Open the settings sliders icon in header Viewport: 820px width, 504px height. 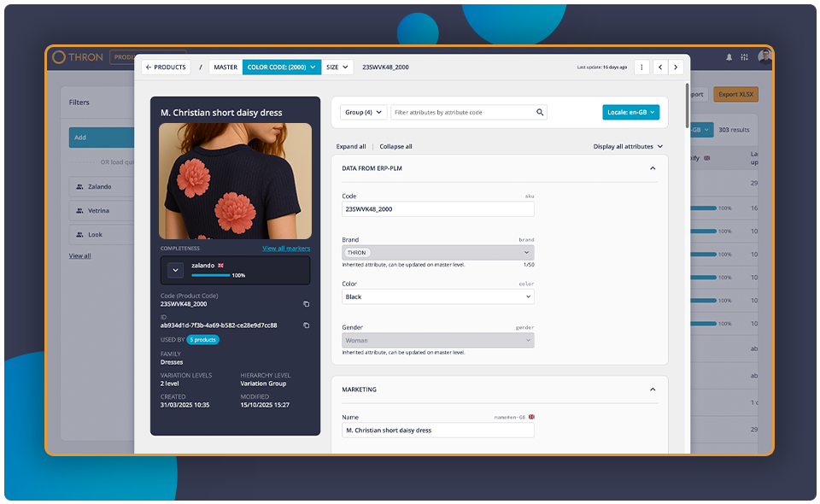[744, 57]
